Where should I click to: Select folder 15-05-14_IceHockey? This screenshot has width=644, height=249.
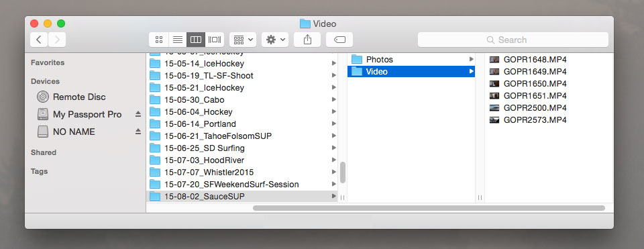242,64
